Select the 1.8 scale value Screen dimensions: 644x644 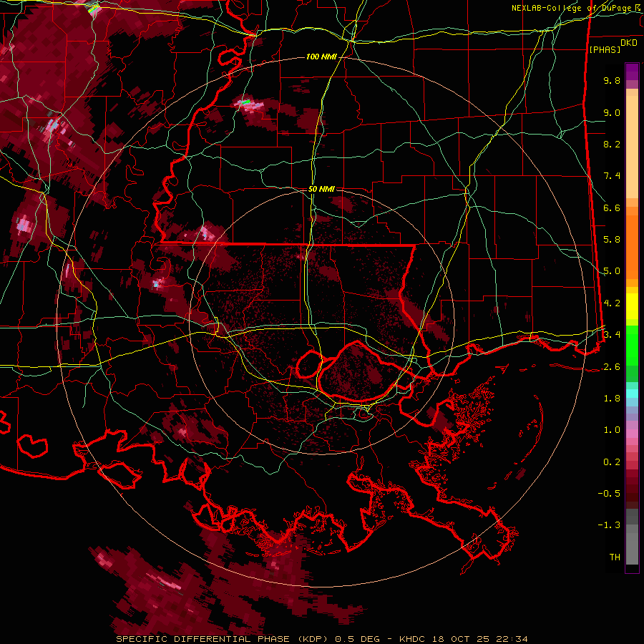pos(612,399)
